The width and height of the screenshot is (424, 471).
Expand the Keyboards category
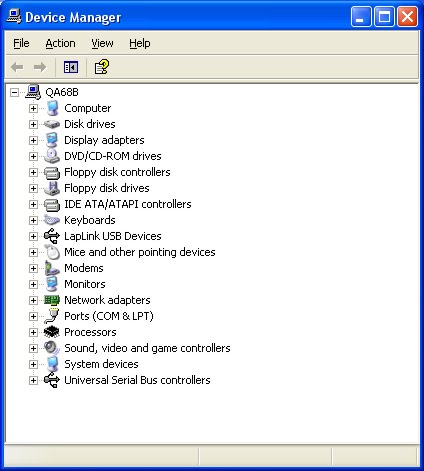click(x=33, y=220)
